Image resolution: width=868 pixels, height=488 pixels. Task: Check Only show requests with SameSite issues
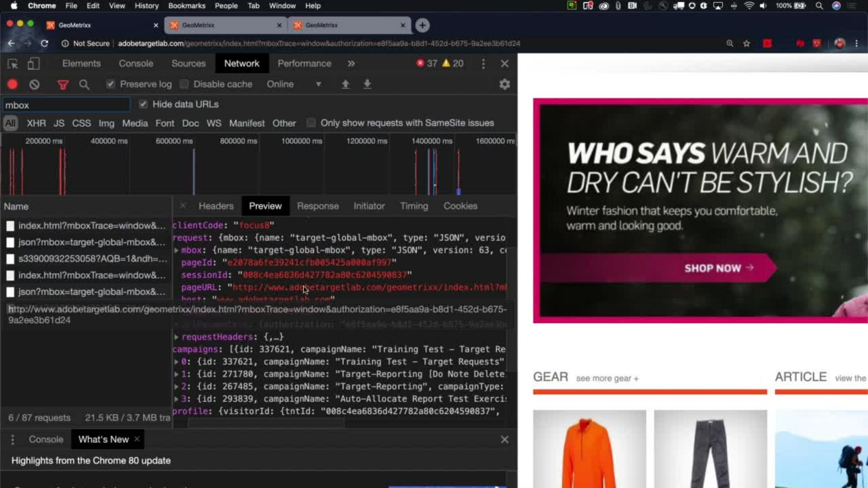coord(311,123)
